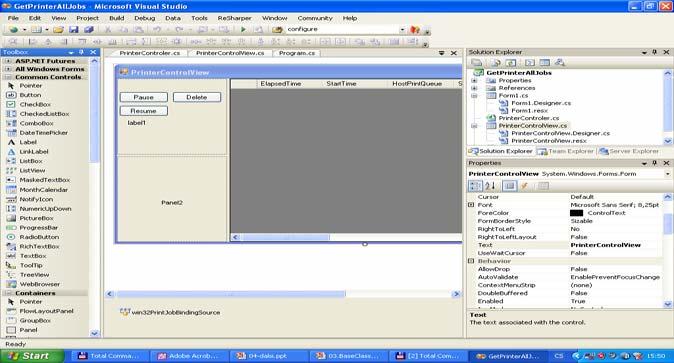Click Refresh icon in Solution Explorer toolbar
The image size is (674, 363).
click(x=511, y=63)
